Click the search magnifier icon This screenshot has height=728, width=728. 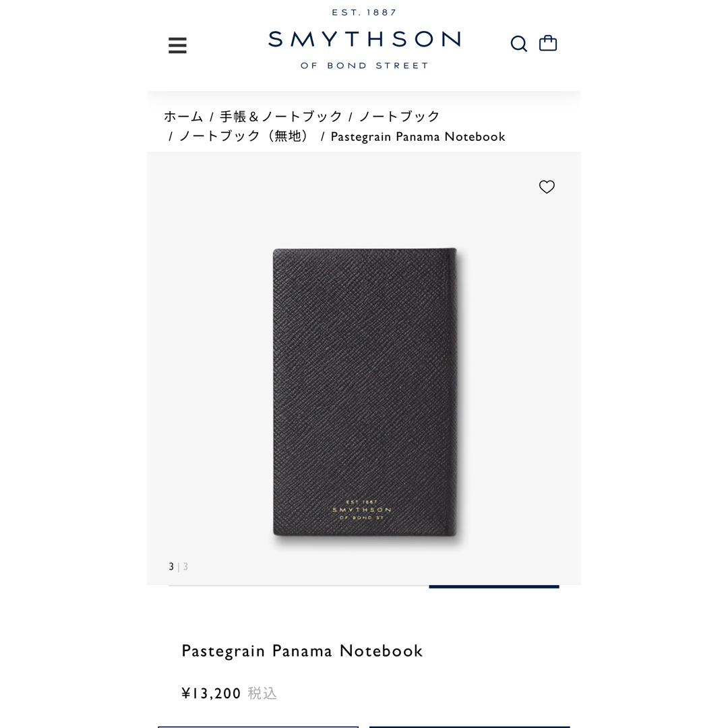518,44
